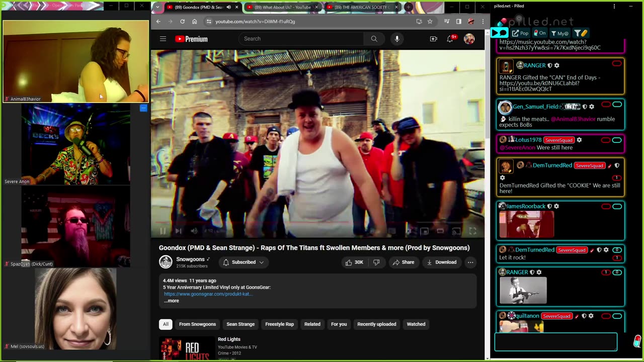The width and height of the screenshot is (644, 362).
Task: Click the YouTube search magnifier button
Action: pos(374,39)
